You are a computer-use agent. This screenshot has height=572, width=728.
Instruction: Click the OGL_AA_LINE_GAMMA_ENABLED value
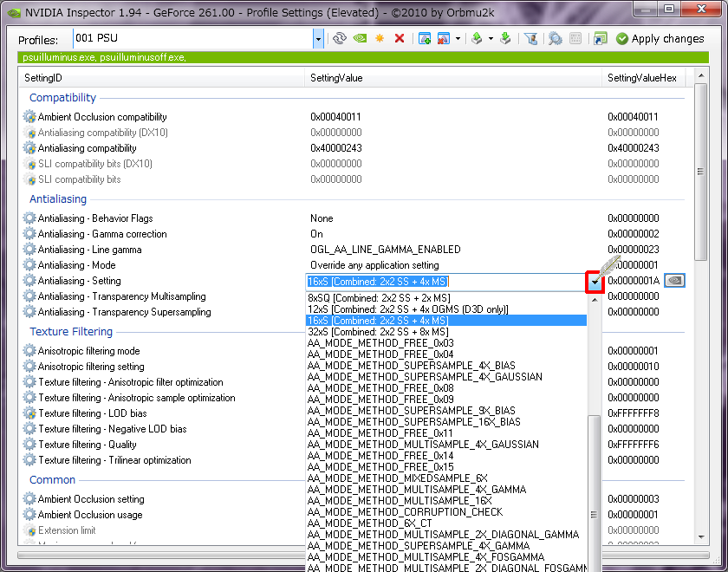point(386,250)
